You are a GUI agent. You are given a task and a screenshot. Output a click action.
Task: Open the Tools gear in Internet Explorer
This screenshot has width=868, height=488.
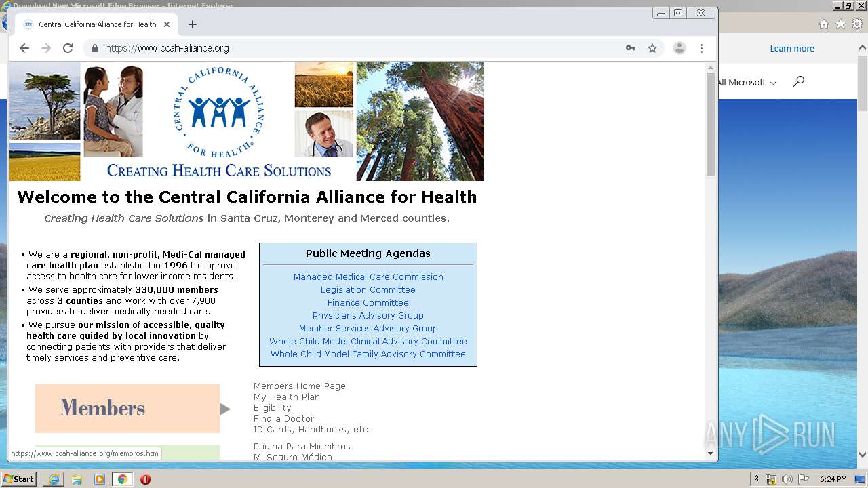tap(857, 24)
